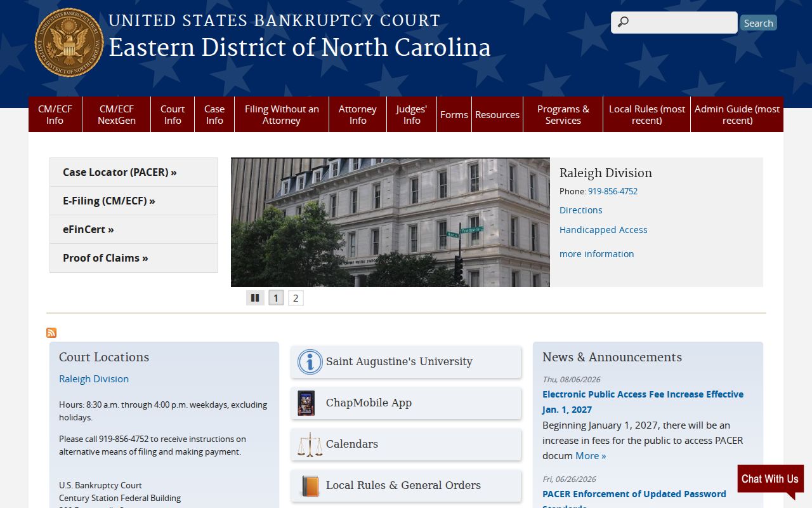This screenshot has width=812, height=508.
Task: Open the Resources menu
Action: point(497,114)
